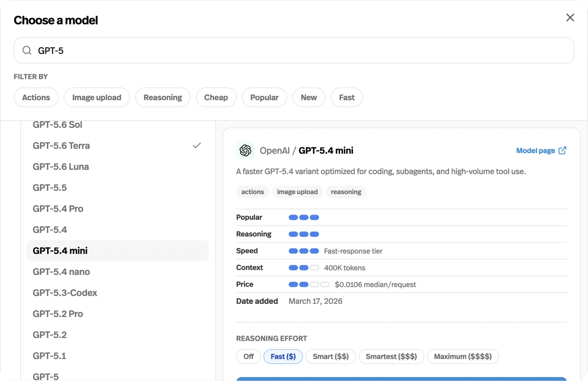Enable the New filter chip
Screen dimensions: 588x381
309,97
